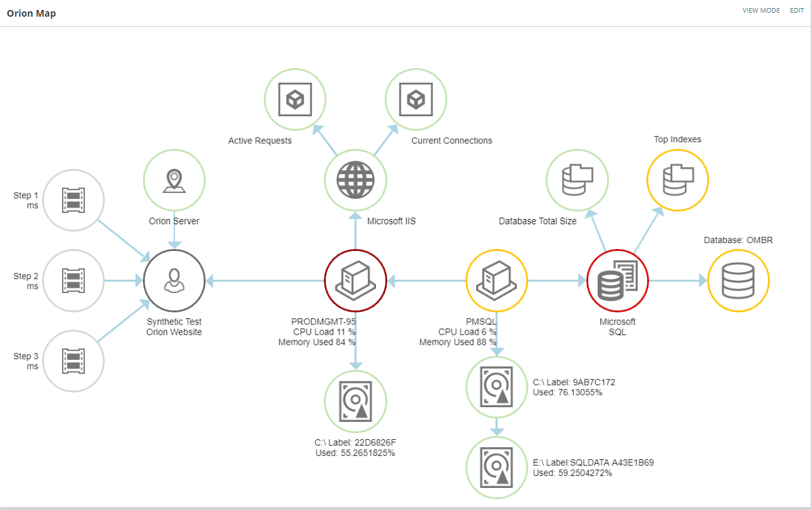The width and height of the screenshot is (812, 510).
Task: Click the 'CPU Load 6 %' text
Action: coord(467,332)
